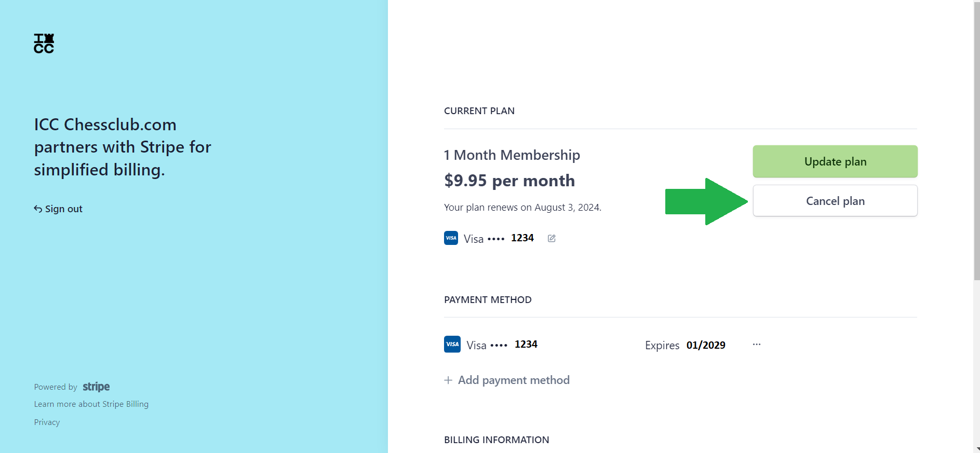
Task: Open Learn more about Stripe Billing link
Action: pyautogui.click(x=91, y=404)
